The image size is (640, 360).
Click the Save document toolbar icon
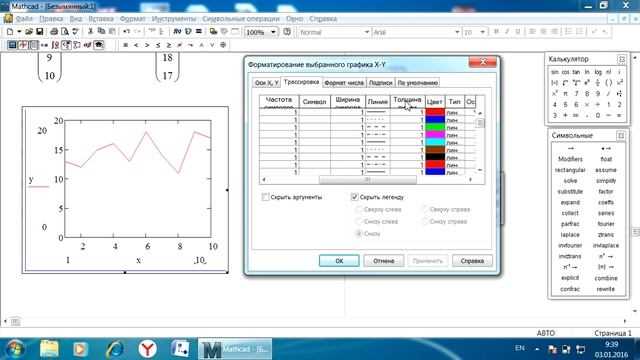[x=40, y=32]
